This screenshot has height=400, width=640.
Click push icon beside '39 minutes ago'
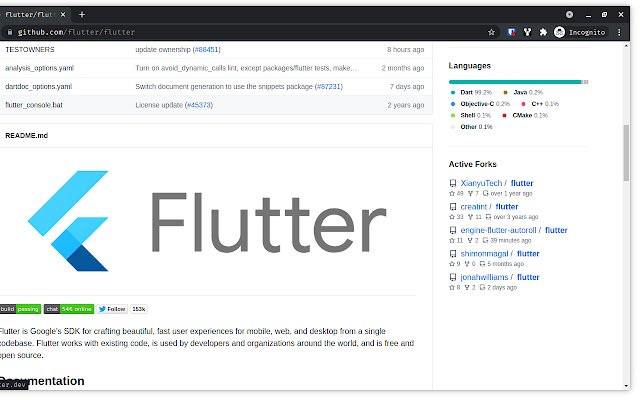(x=485, y=240)
